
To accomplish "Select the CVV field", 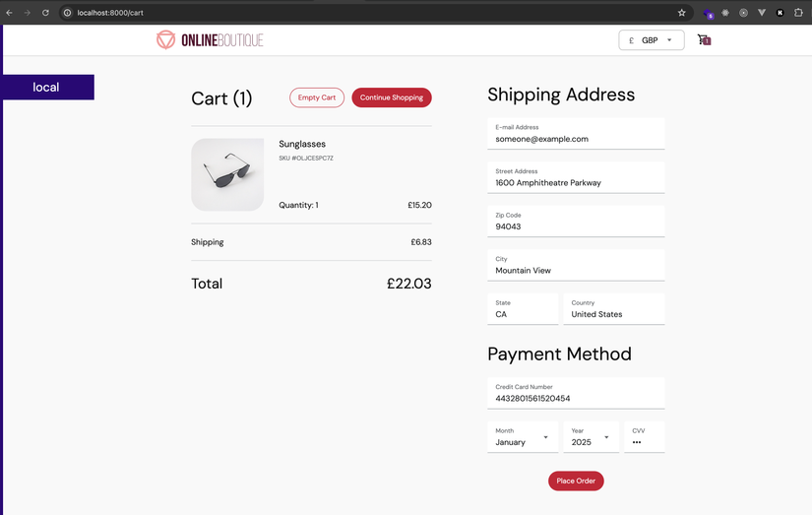I will pos(645,437).
